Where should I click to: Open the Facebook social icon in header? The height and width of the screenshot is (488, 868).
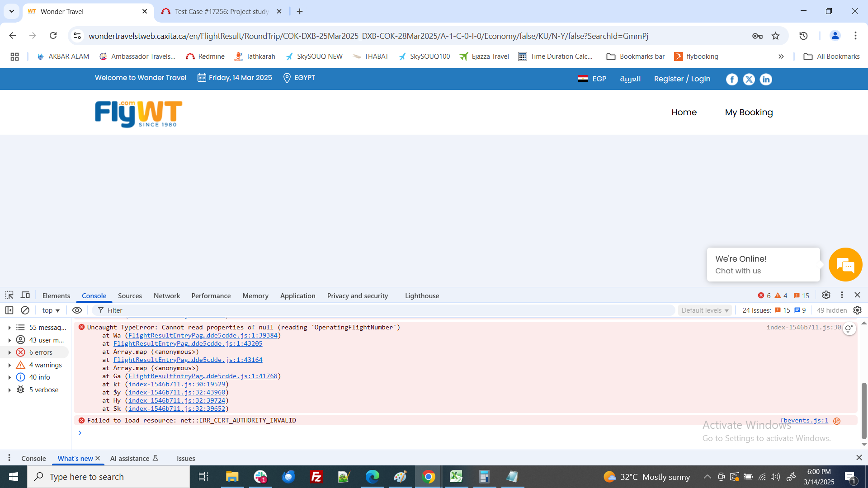click(x=731, y=79)
